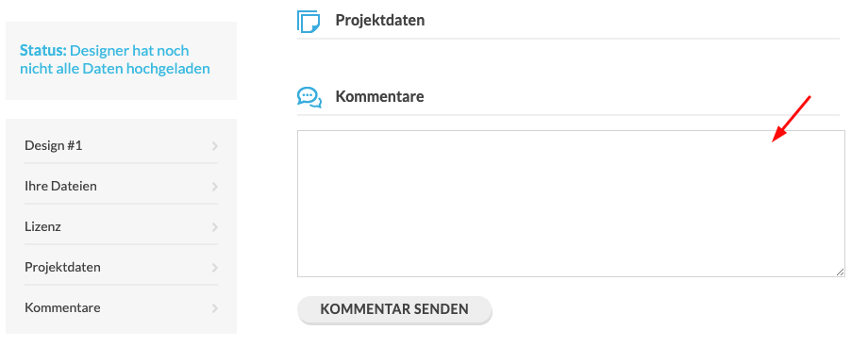Select Projektdaten in the sidebar menu

click(x=121, y=267)
